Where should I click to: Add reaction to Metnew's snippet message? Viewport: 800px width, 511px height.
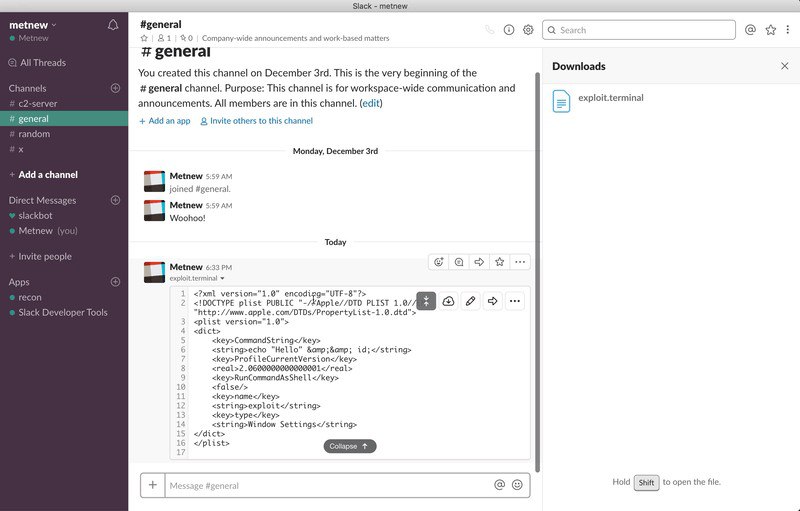coord(438,262)
